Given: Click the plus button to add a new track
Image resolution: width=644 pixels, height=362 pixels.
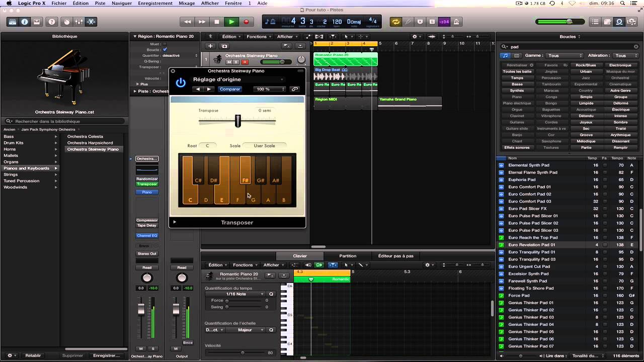Looking at the screenshot, I should pyautogui.click(x=211, y=46).
